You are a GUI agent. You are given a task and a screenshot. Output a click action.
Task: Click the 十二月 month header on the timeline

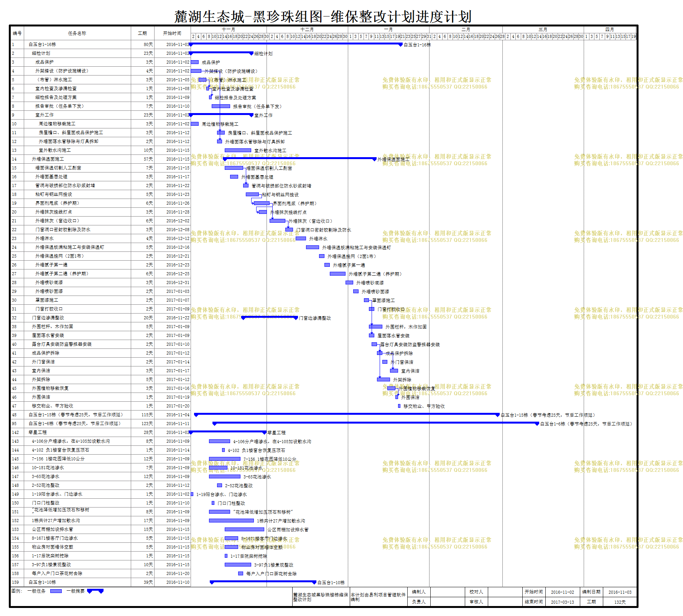point(307,30)
